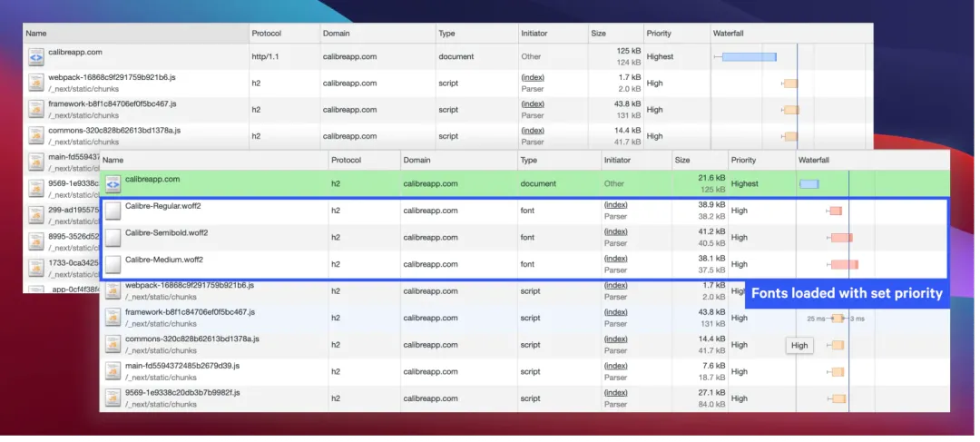Click JS icon of commons row in front panel
Screen dimensions: 980x442
point(113,346)
